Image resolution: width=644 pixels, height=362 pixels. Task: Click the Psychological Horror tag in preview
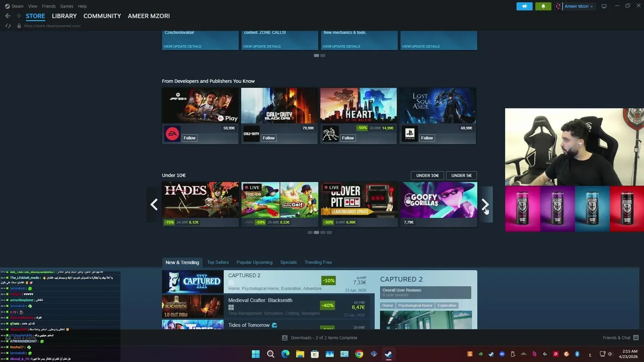point(415,306)
